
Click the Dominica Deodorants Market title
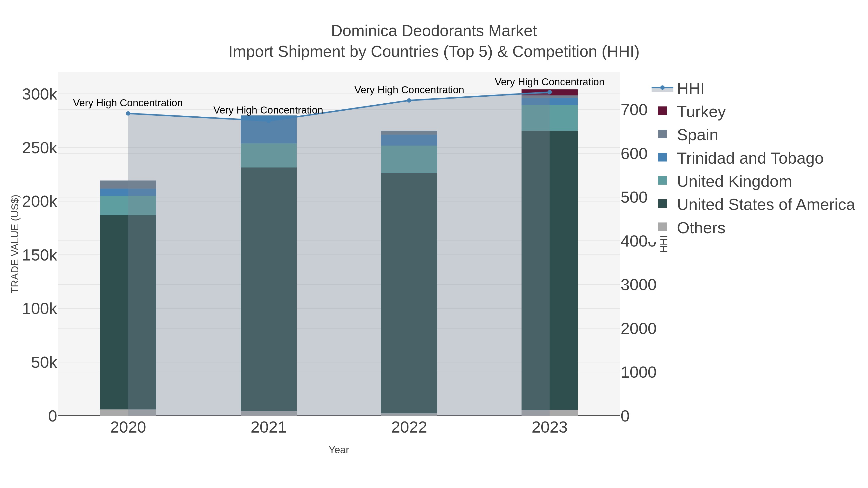coord(434,31)
